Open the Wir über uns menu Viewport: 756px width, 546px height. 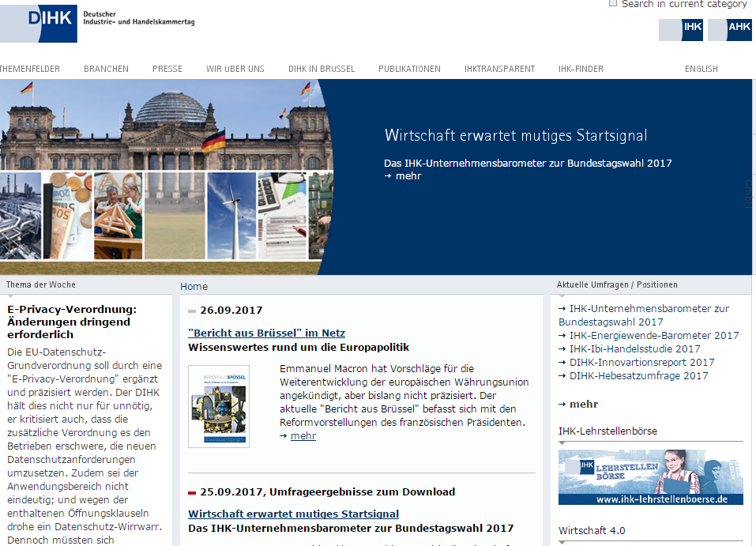point(235,69)
